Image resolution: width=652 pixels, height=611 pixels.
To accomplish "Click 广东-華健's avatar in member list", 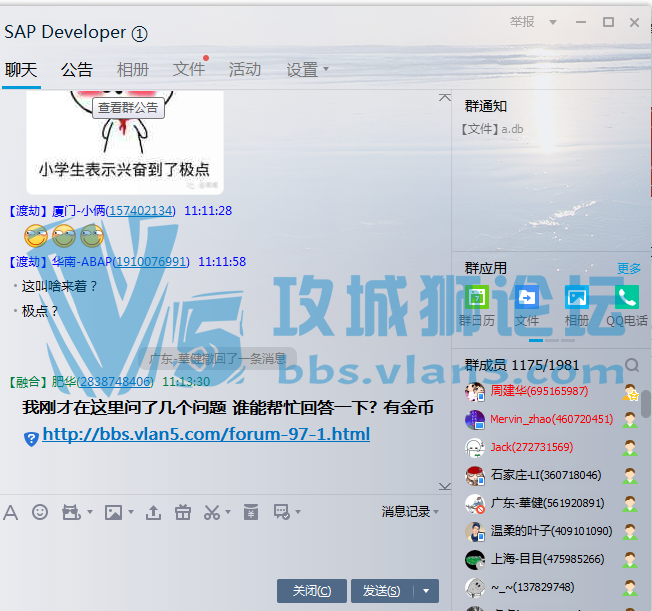I will [x=475, y=504].
